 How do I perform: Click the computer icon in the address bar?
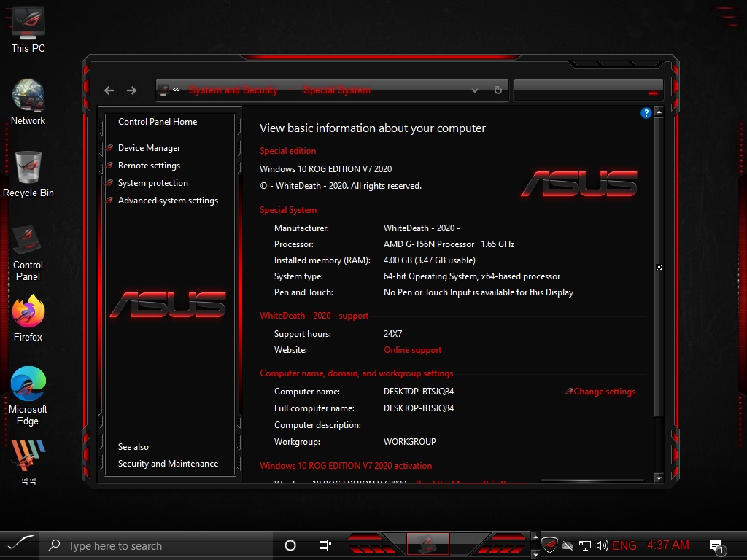[x=163, y=90]
